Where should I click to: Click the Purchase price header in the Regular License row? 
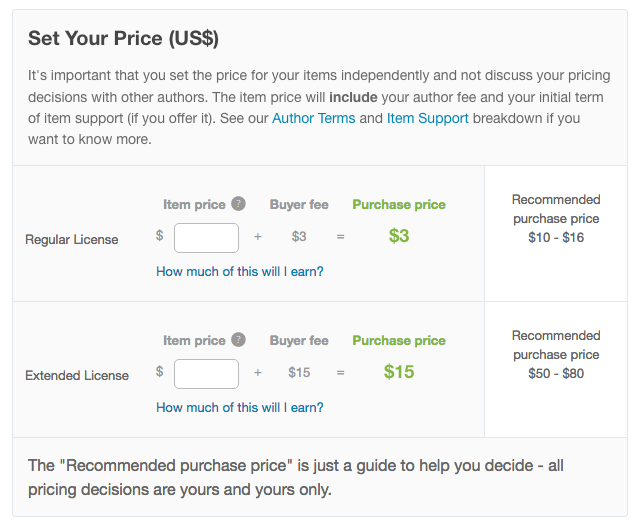(399, 204)
